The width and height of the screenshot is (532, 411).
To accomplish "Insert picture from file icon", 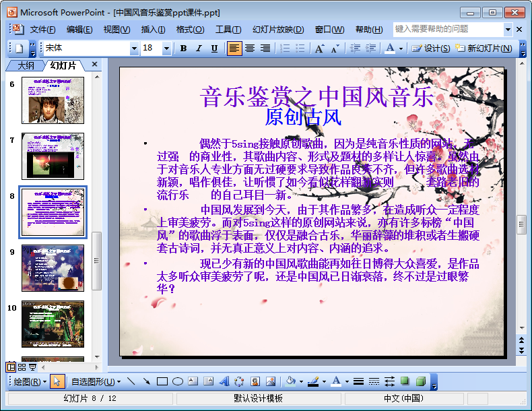I will (x=271, y=382).
